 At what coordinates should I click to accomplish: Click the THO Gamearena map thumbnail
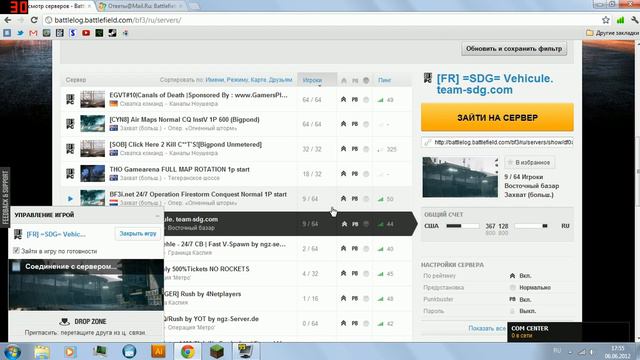92,173
